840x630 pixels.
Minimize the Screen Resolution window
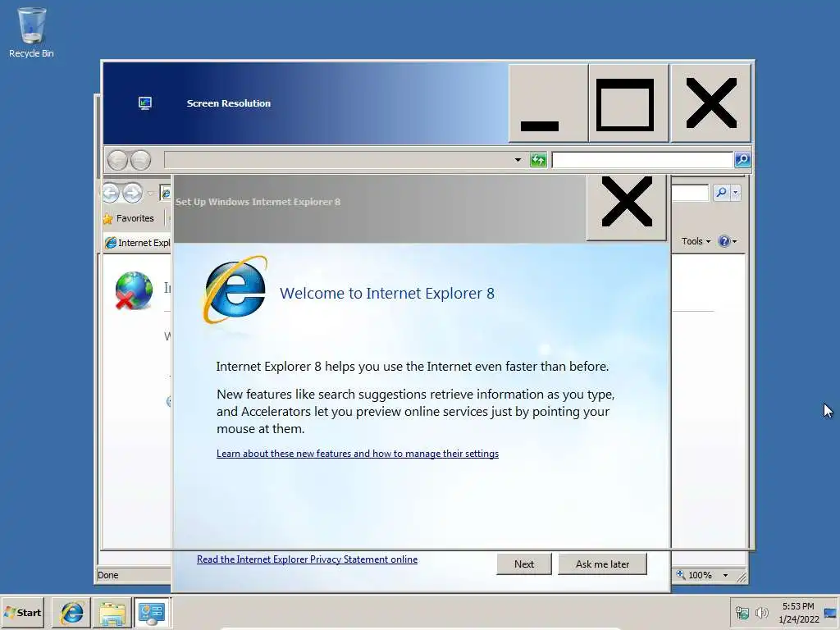548,103
